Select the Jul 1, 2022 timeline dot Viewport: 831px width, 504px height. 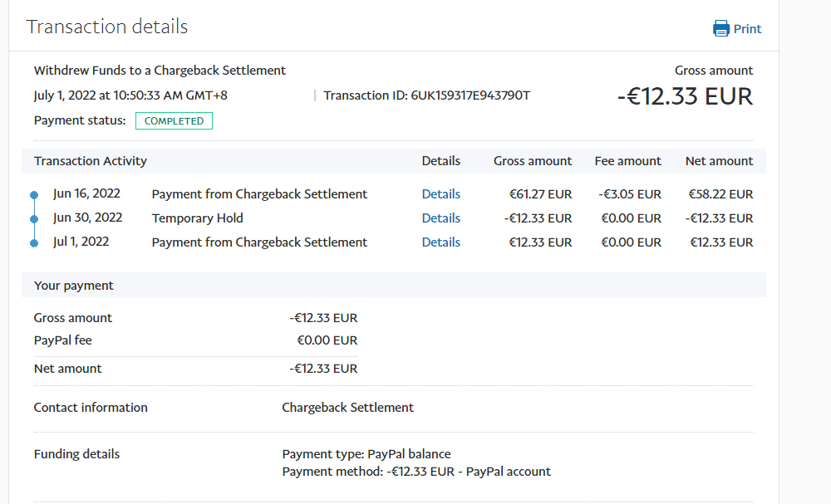pyautogui.click(x=34, y=243)
